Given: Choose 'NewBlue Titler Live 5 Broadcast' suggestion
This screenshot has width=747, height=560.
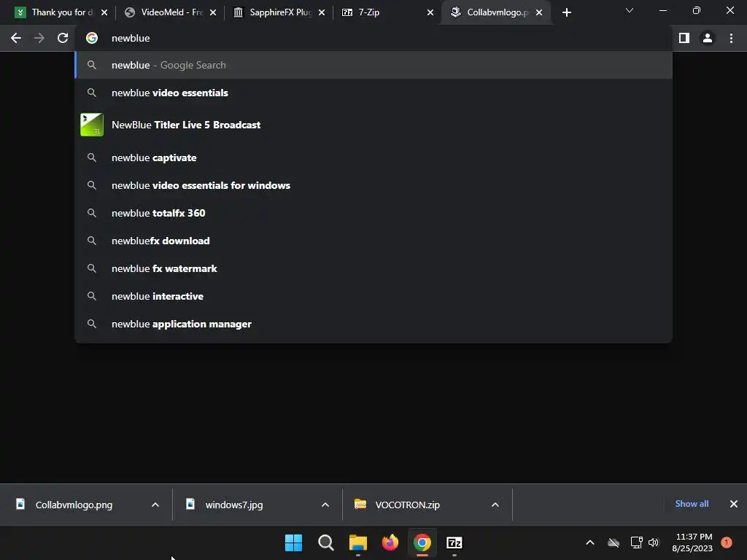Looking at the screenshot, I should click(373, 125).
